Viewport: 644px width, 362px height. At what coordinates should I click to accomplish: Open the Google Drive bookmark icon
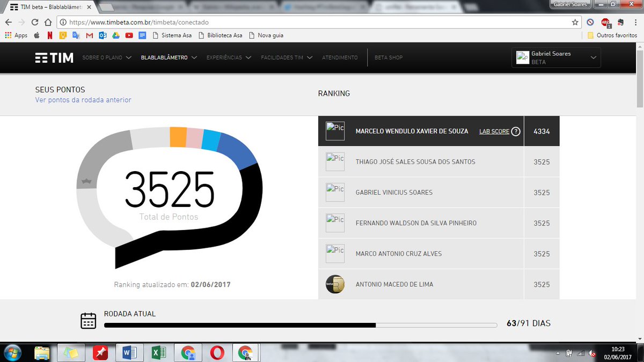point(116,35)
